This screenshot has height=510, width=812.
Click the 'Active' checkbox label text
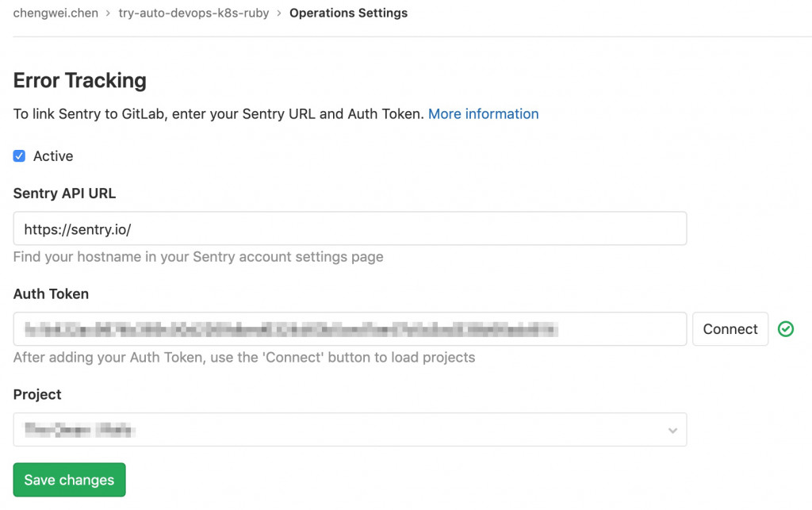[x=53, y=156]
